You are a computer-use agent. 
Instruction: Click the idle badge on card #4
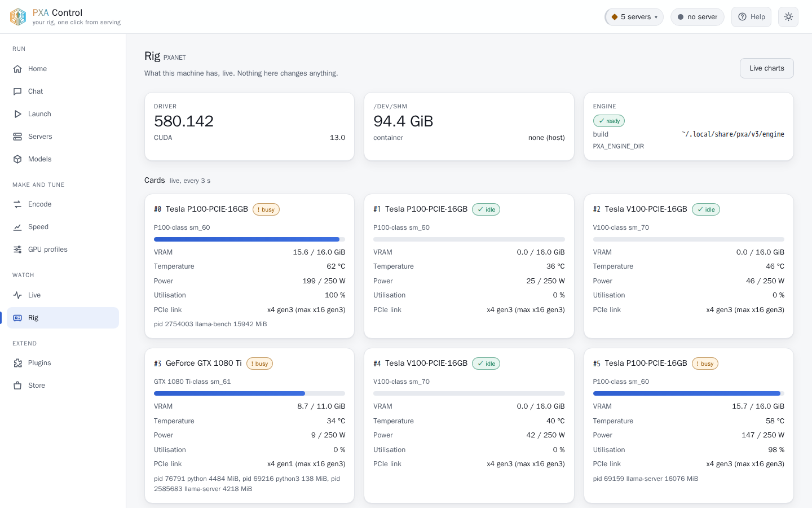486,364
